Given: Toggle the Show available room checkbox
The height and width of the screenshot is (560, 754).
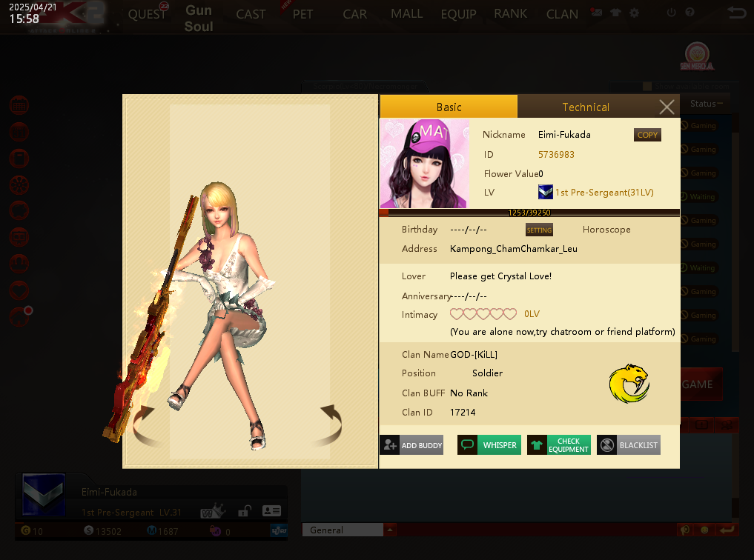Looking at the screenshot, I should pos(647,87).
